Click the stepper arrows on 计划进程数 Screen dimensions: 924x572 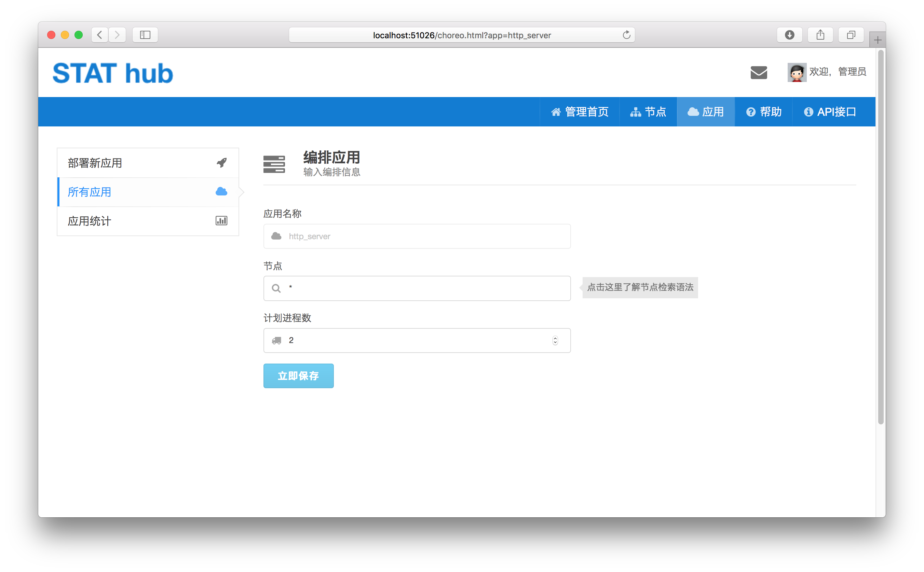pos(555,340)
